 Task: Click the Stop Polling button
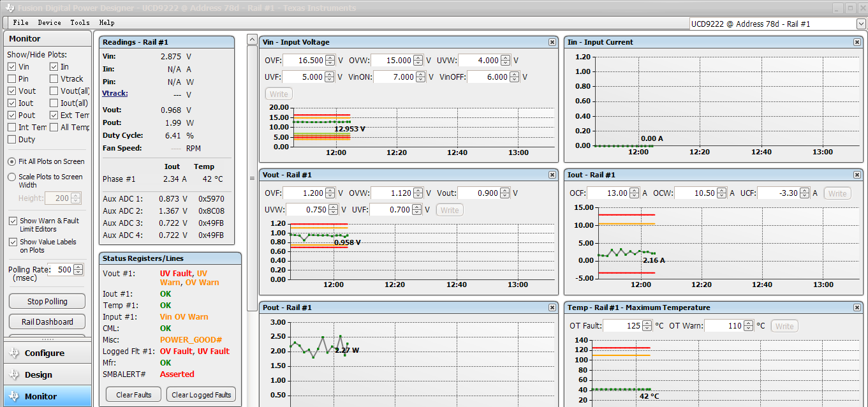coord(47,301)
